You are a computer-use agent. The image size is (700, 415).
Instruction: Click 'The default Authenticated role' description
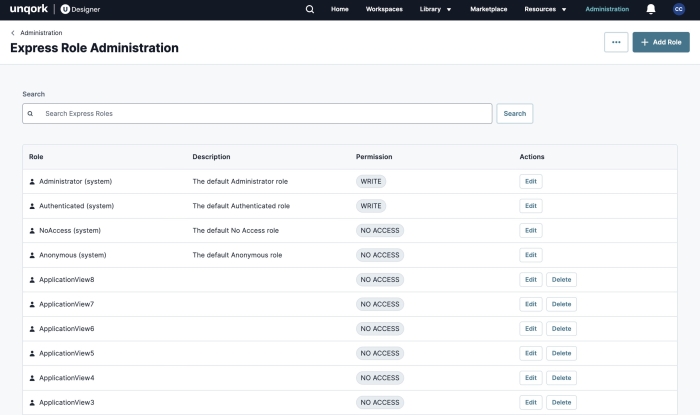click(x=241, y=206)
